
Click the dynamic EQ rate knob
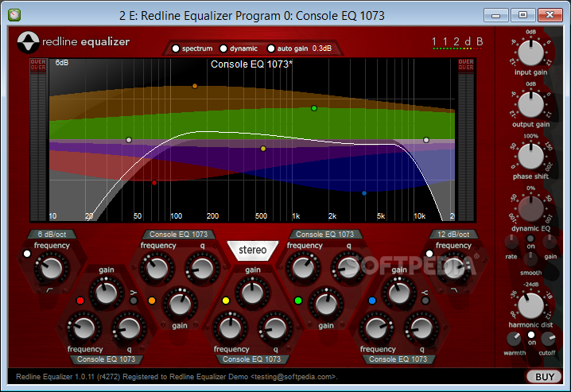click(511, 242)
